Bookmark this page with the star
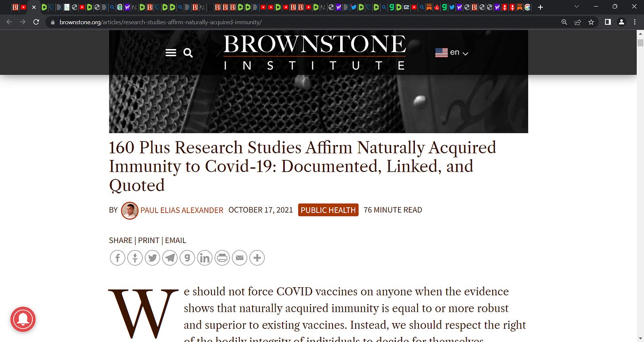Viewport: 644px width, 342px height. coord(591,22)
